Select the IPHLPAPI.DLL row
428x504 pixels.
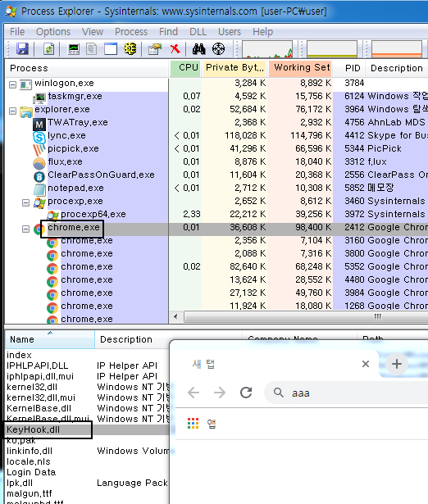(88, 366)
